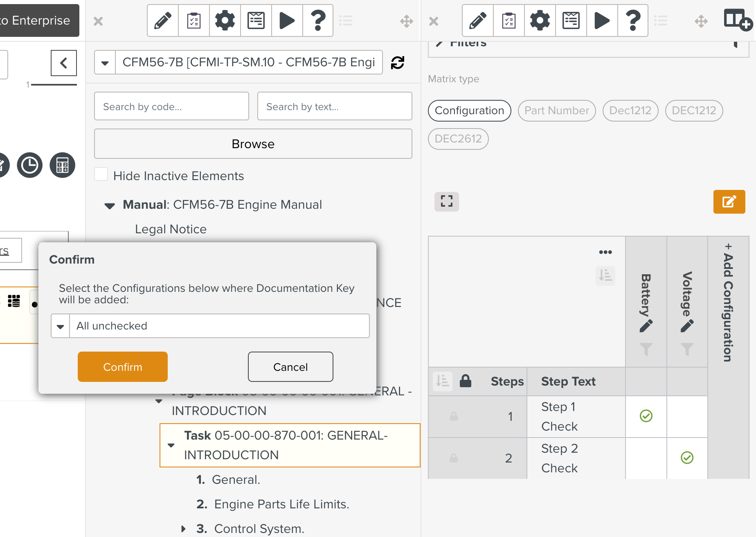
Task: Collapse the Manual CFM56-7B Engine Manual node
Action: (110, 205)
